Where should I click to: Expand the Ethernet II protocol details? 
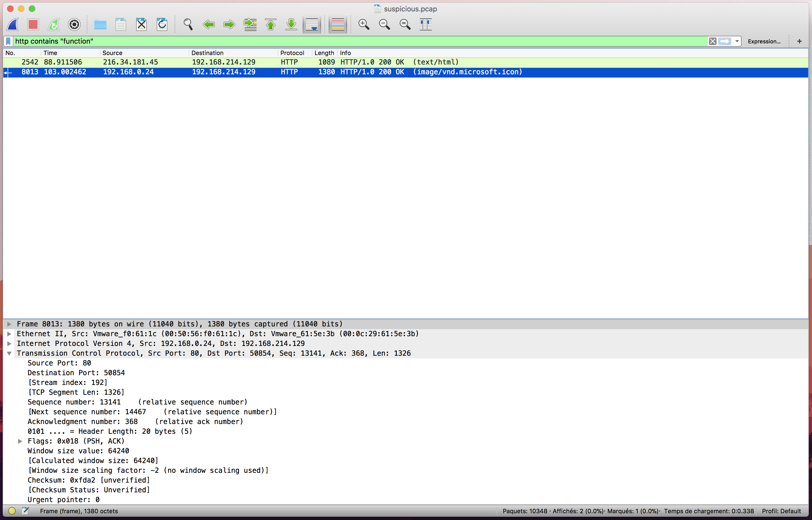(9, 334)
